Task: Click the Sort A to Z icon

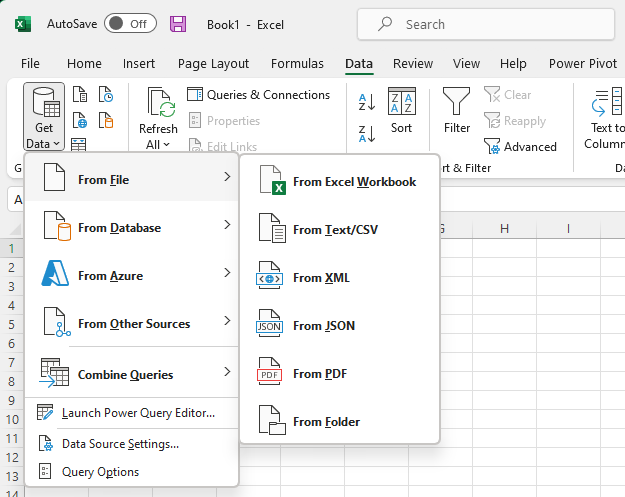Action: [366, 102]
